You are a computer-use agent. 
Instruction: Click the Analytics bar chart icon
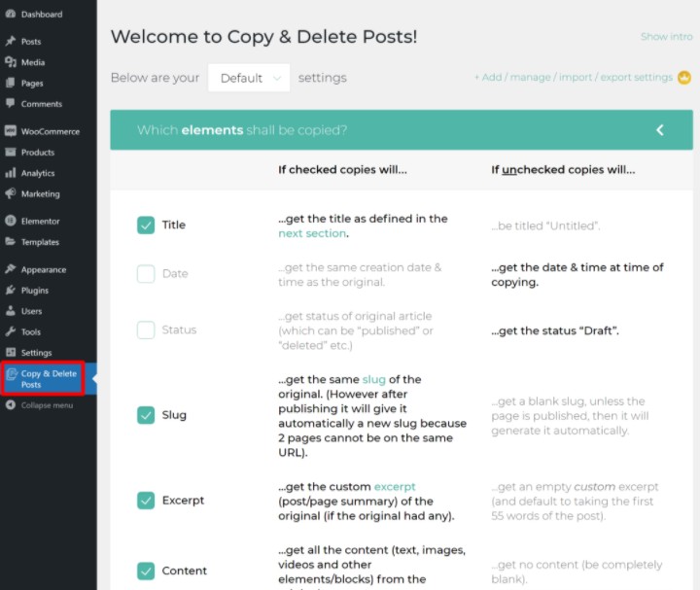10,173
